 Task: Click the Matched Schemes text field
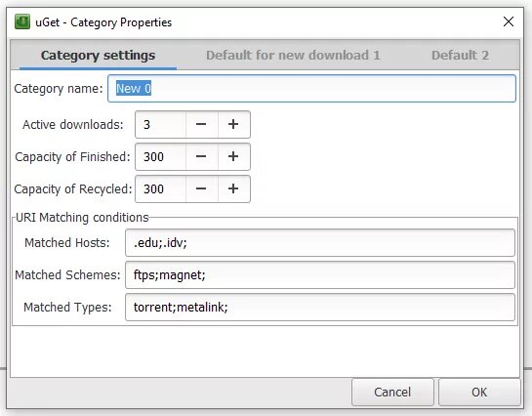[320, 274]
